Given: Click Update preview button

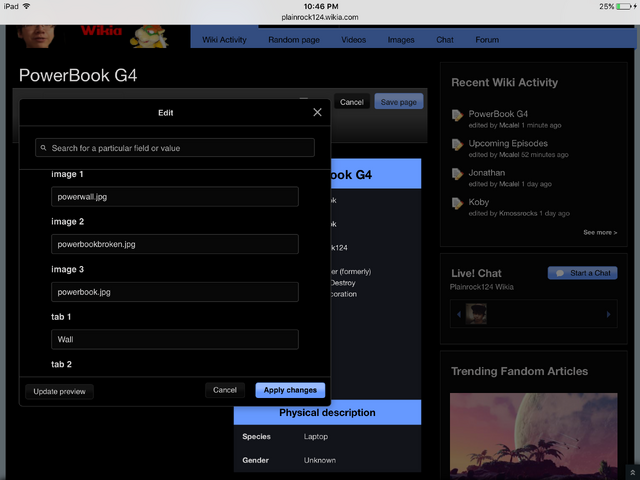Looking at the screenshot, I should 60,391.
